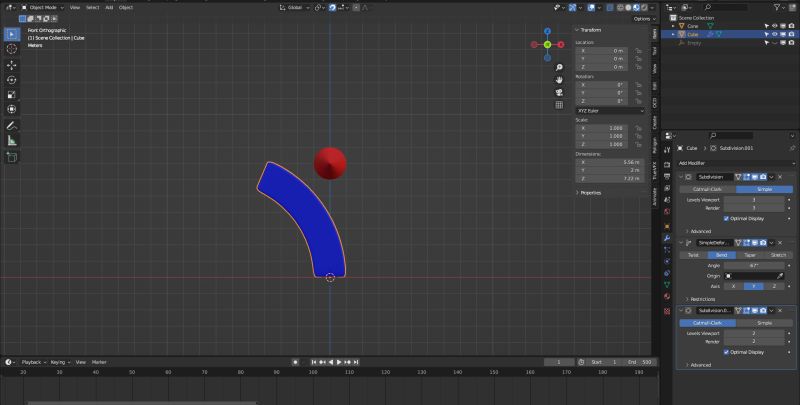This screenshot has height=405, width=800.
Task: Click the SimpleDeform Angle value field
Action: [x=754, y=266]
